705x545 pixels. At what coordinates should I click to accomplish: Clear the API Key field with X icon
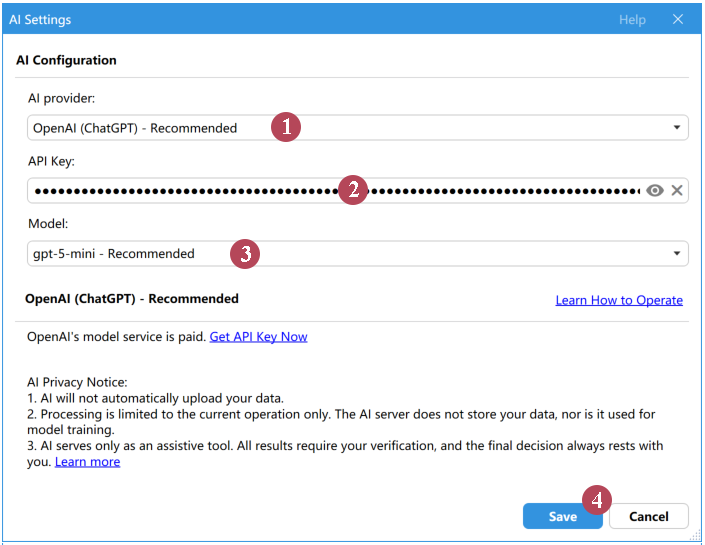click(677, 191)
